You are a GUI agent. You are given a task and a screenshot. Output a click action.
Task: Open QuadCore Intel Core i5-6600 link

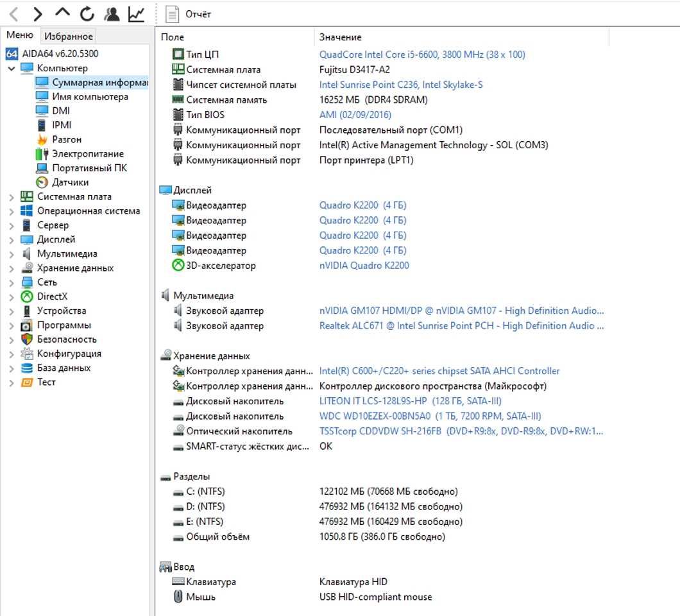tap(422, 55)
